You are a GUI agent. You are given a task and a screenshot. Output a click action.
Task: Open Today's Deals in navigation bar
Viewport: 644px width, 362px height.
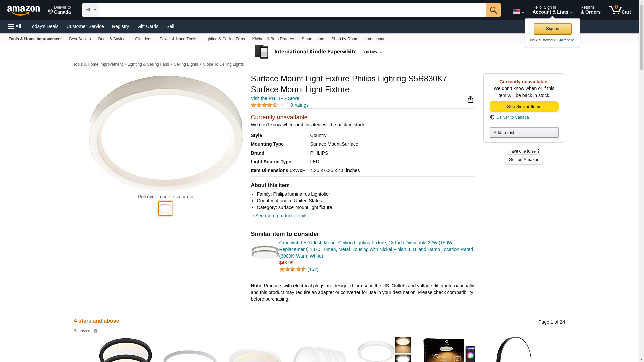44,26
